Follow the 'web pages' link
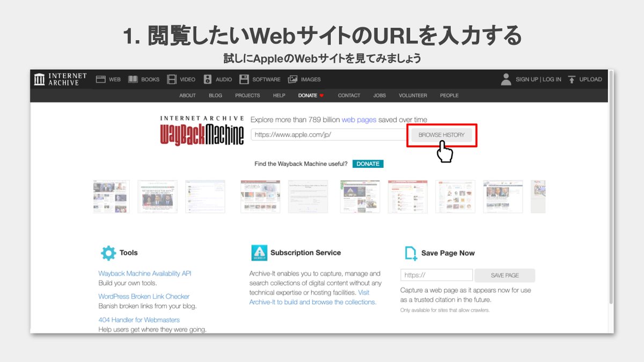This screenshot has width=644, height=362. pos(359,120)
